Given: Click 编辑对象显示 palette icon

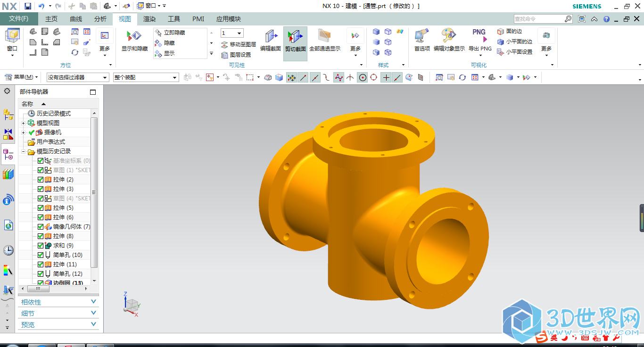Looking at the screenshot, I should pos(449,36).
